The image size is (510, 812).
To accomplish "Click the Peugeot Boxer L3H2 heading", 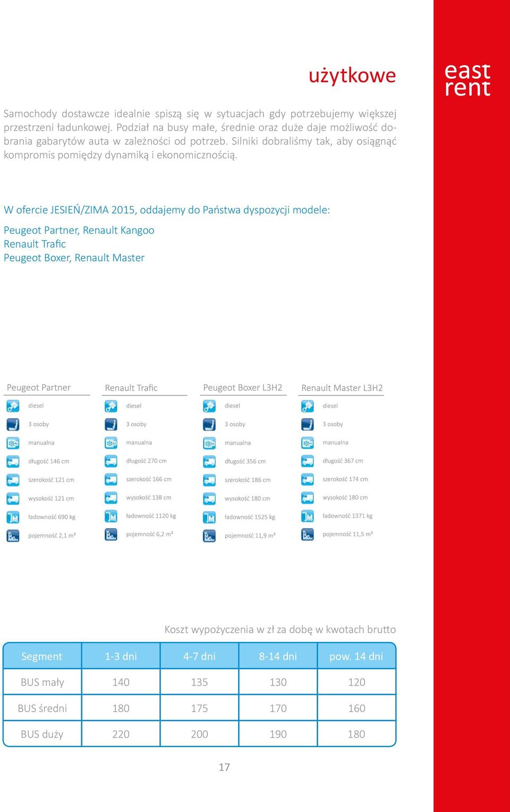I will [x=243, y=387].
